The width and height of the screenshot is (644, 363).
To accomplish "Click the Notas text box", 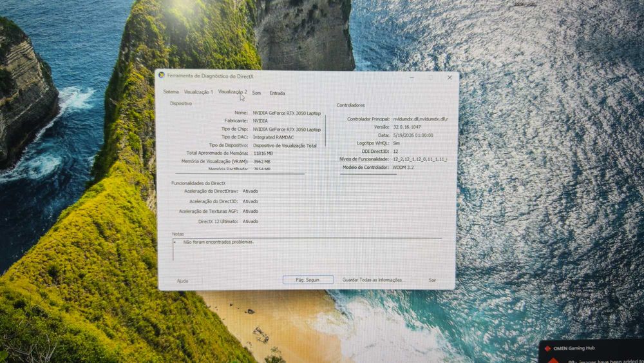I will pos(307,249).
